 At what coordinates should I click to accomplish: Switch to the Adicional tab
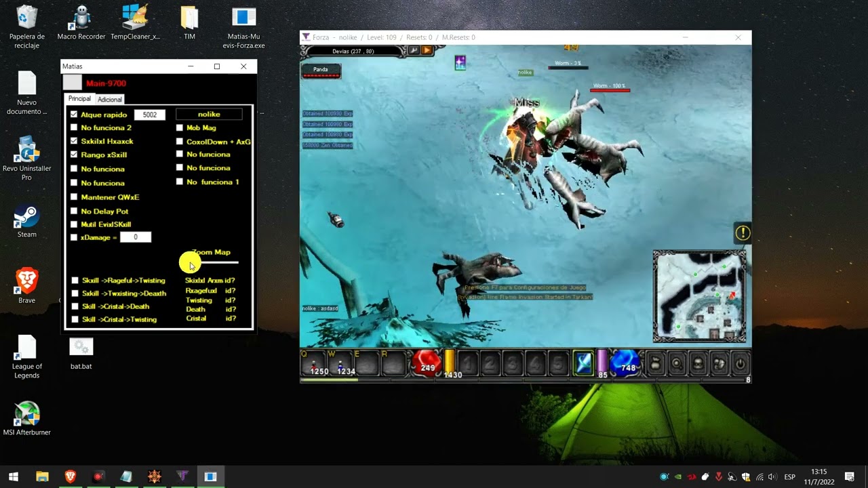[x=110, y=100]
